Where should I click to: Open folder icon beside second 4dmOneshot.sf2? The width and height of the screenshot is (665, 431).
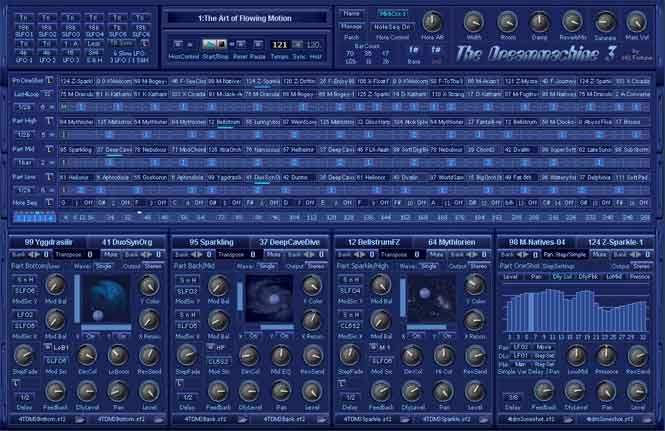click(647, 420)
